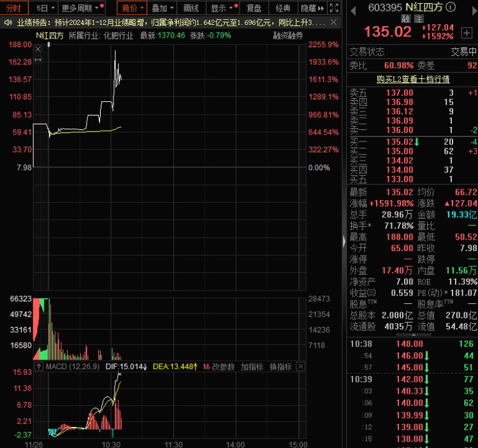478x448 pixels.
Task: Click the 化肥行业 industry link
Action: tap(119, 36)
